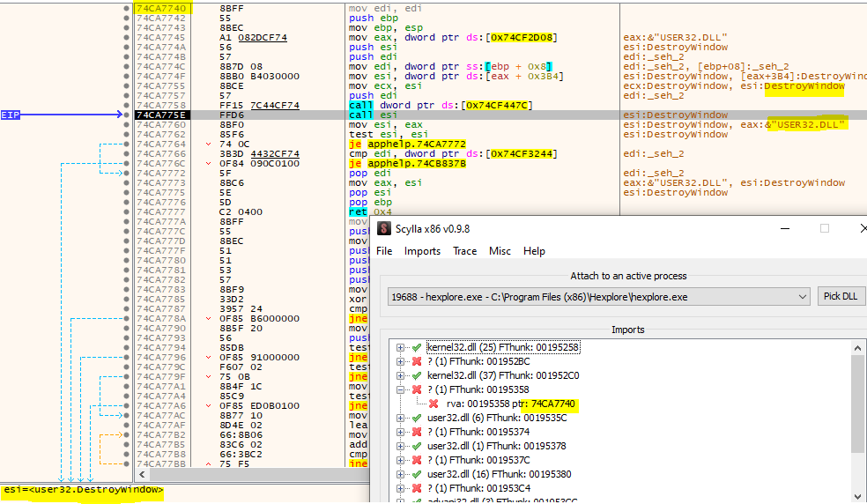Expand the invalid FThunk 001953C4 node
867x504 pixels.
click(400, 488)
